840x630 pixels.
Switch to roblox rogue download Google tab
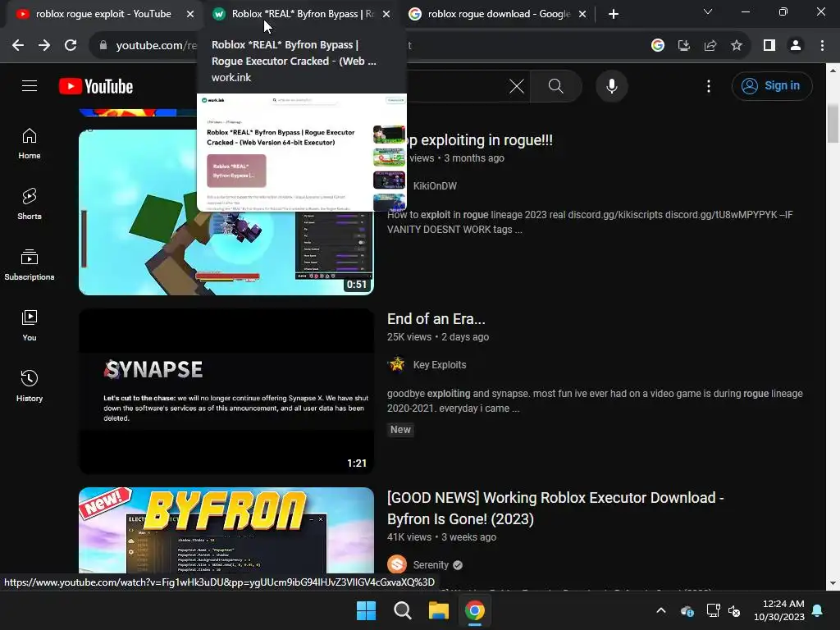coord(498,14)
